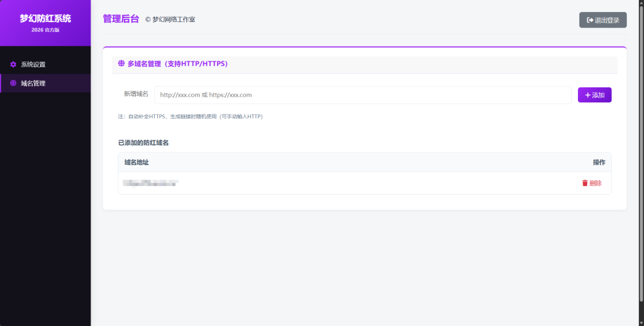This screenshot has height=326, width=644.
Task: Click the 操作 column header
Action: [599, 162]
